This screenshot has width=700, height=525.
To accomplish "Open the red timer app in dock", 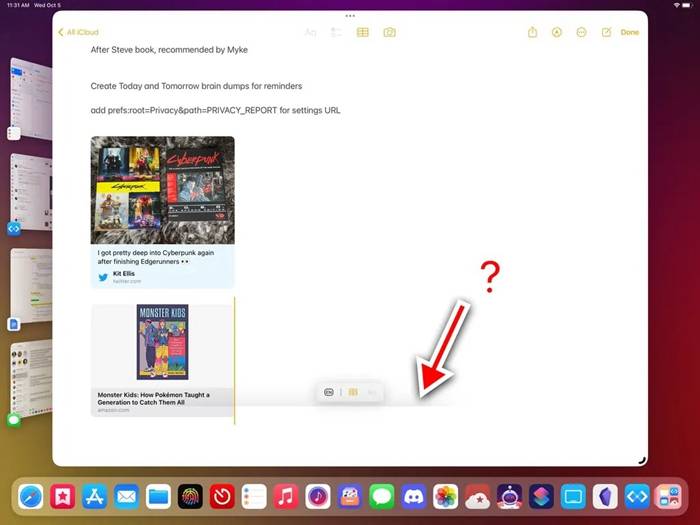I will [222, 496].
